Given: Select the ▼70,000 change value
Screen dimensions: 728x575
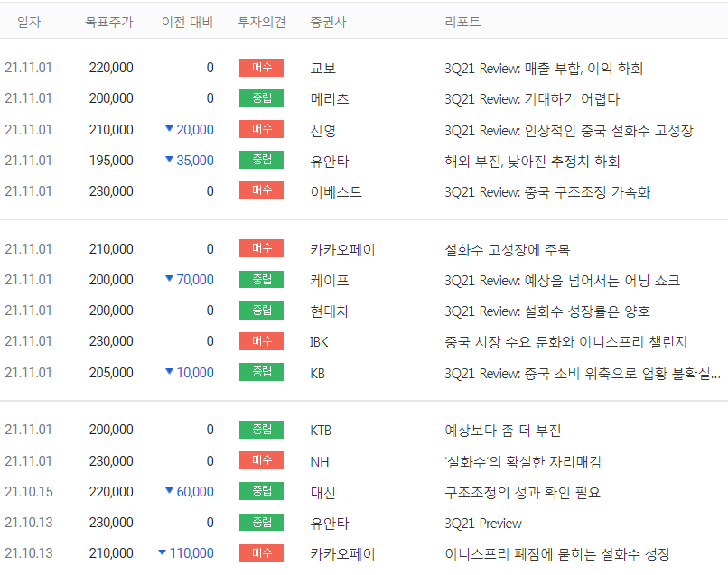Looking at the screenshot, I should click(x=190, y=280).
